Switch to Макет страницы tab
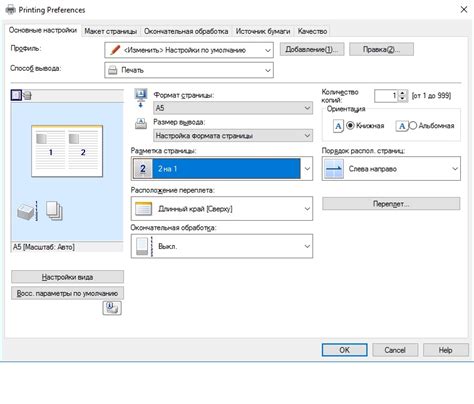Screen dimensions: 474x404 coord(110,31)
